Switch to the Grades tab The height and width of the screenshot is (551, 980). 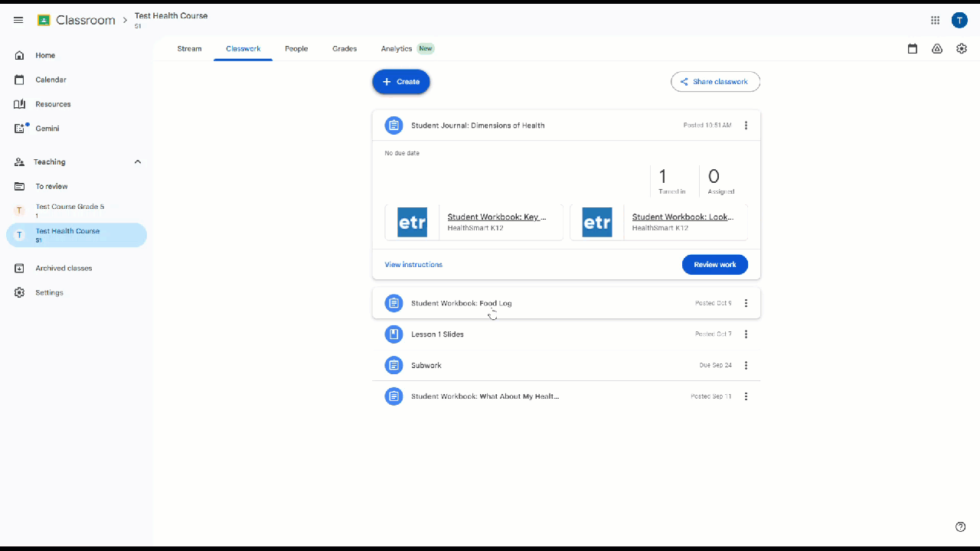click(344, 49)
